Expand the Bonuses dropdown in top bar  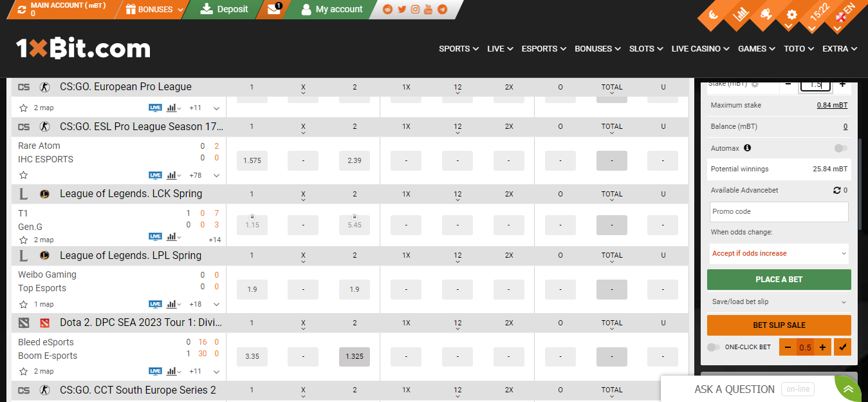(155, 10)
